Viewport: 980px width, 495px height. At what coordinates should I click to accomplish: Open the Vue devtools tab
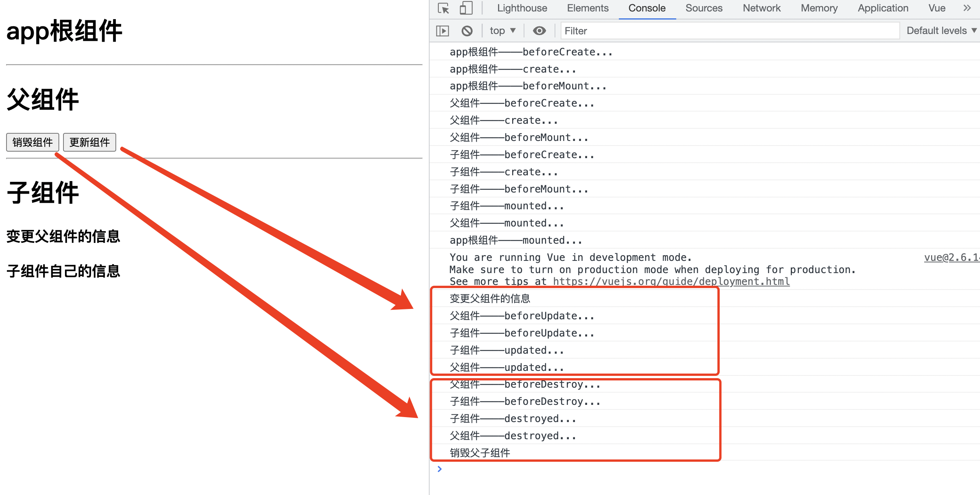[937, 8]
